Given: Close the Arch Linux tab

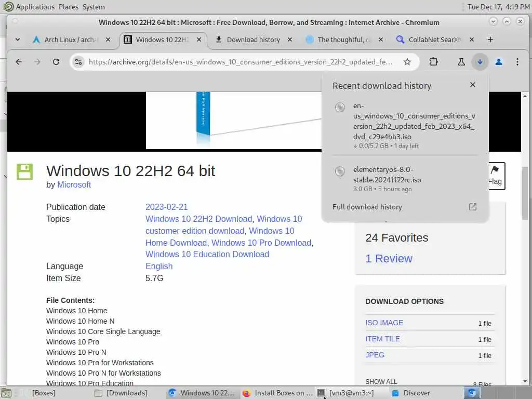Looking at the screenshot, I should [x=108, y=39].
